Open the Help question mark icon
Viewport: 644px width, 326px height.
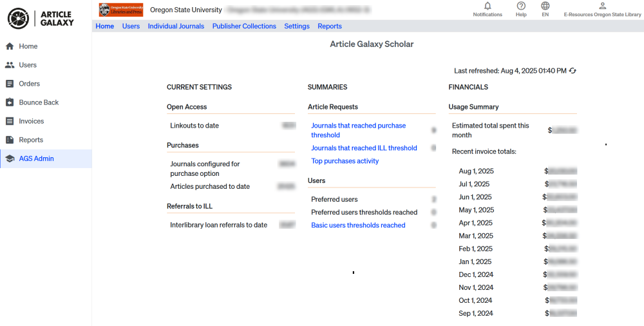[x=521, y=6]
